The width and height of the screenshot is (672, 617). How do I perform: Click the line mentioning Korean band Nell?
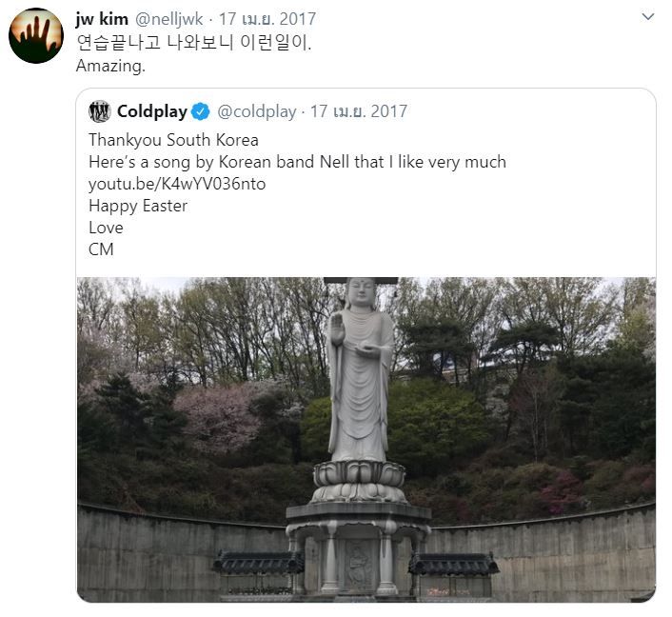pos(297,162)
